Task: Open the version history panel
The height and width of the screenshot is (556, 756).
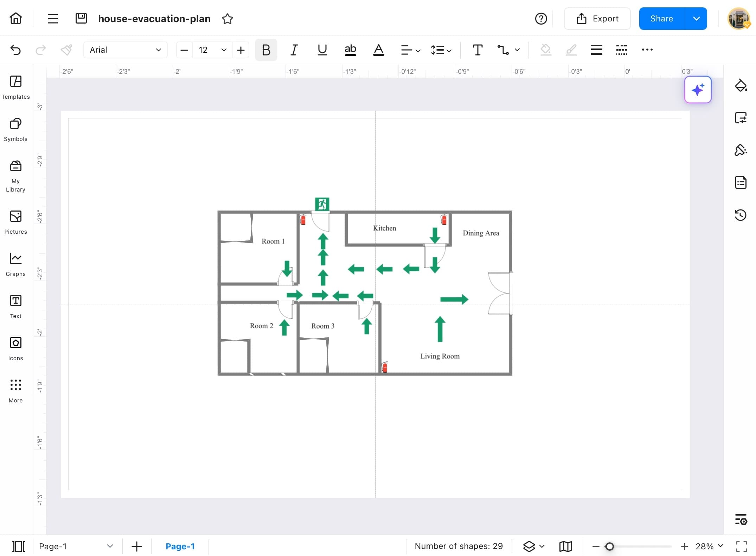Action: [x=741, y=215]
